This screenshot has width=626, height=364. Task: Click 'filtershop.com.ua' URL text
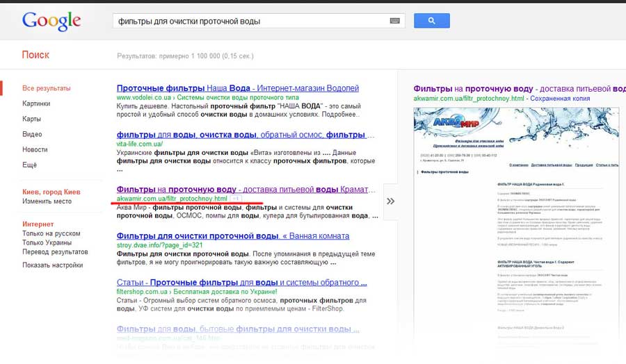[142, 292]
